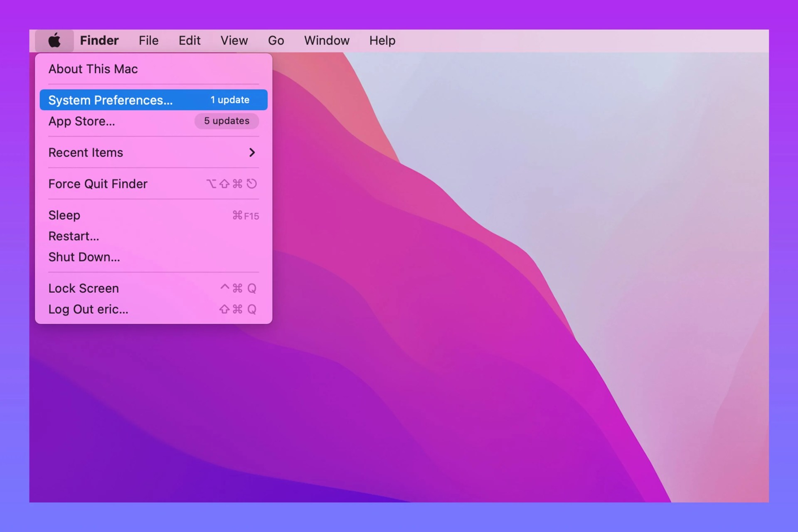Choose Recent Items entry
Viewport: 798px width, 532px height.
tap(153, 153)
